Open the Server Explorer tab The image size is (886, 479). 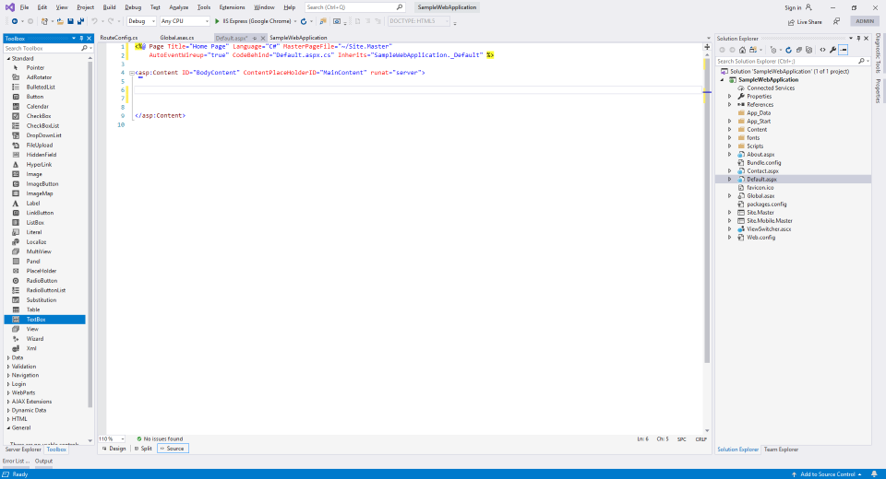click(23, 450)
